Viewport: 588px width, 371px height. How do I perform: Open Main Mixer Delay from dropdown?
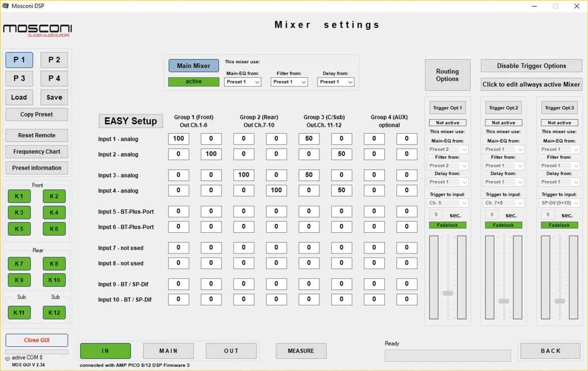(336, 82)
